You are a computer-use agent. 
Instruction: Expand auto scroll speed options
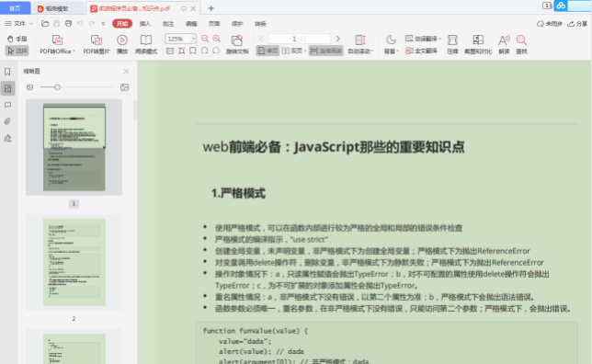372,51
